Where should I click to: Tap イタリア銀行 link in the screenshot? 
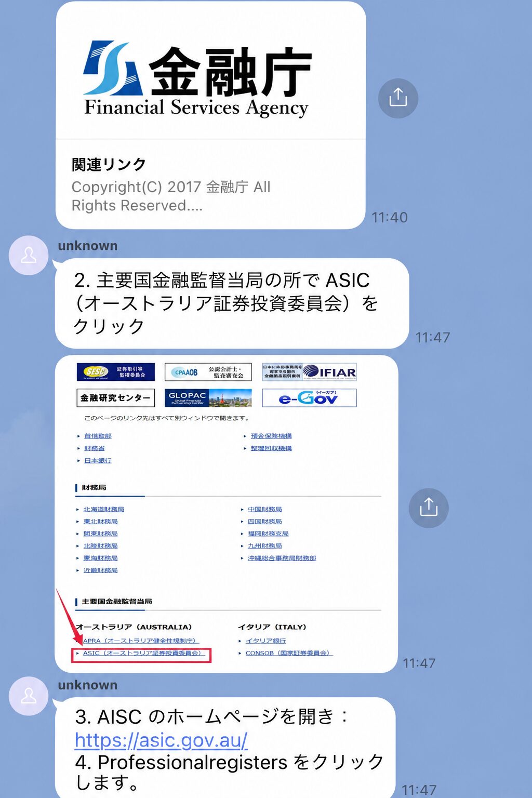(x=265, y=641)
